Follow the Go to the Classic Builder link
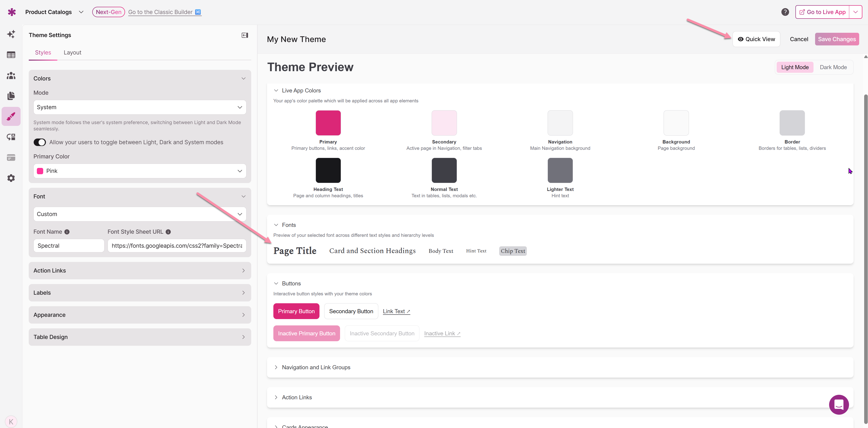The image size is (868, 428). (x=160, y=12)
